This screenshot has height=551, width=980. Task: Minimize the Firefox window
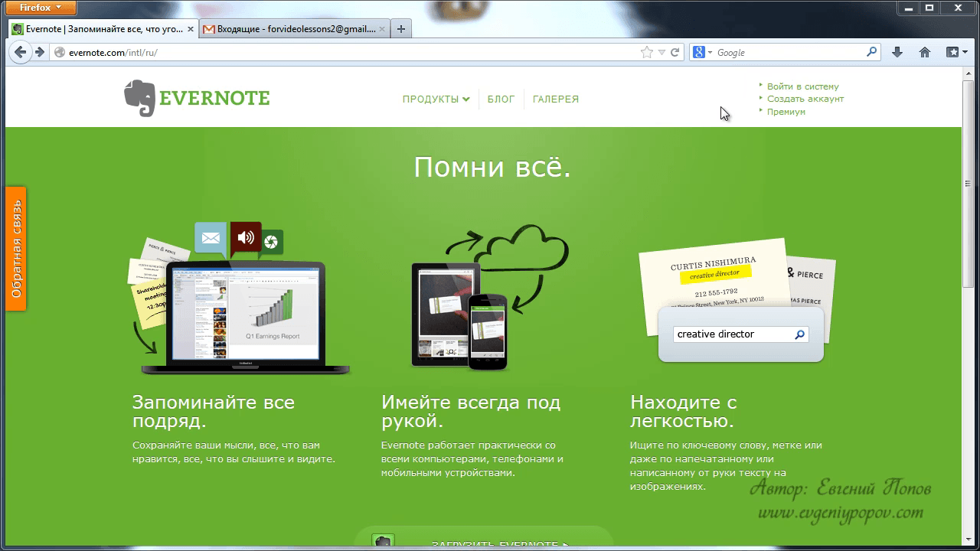[909, 8]
